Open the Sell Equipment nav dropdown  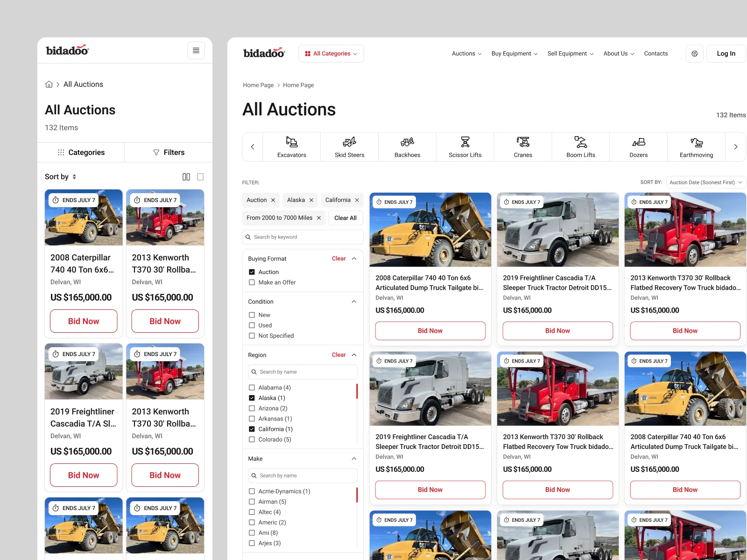[571, 54]
